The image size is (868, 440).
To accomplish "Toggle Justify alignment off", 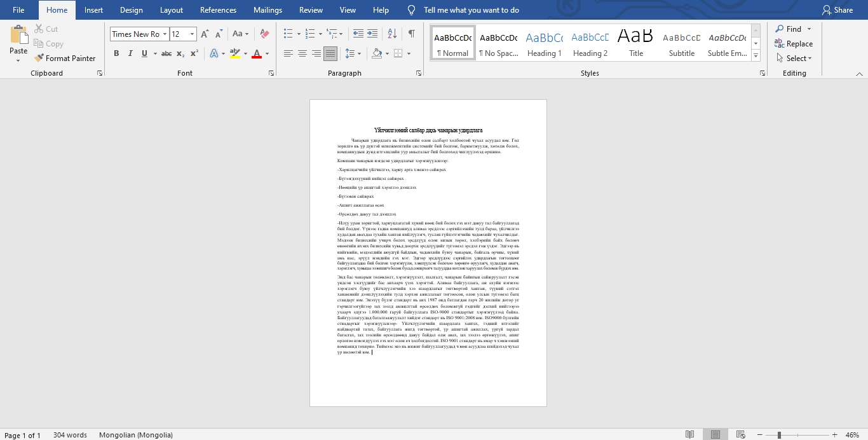I will coord(330,53).
